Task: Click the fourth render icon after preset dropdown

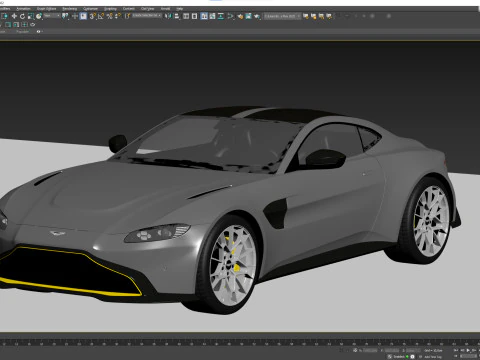Action: tap(329, 16)
